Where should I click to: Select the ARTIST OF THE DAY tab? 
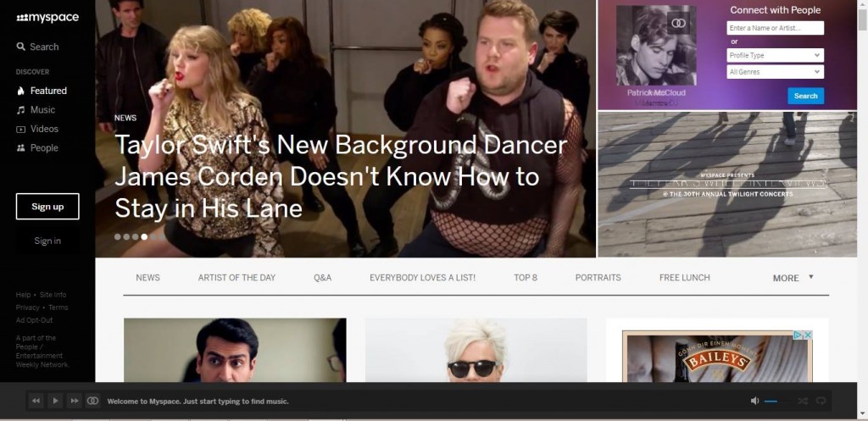[236, 278]
